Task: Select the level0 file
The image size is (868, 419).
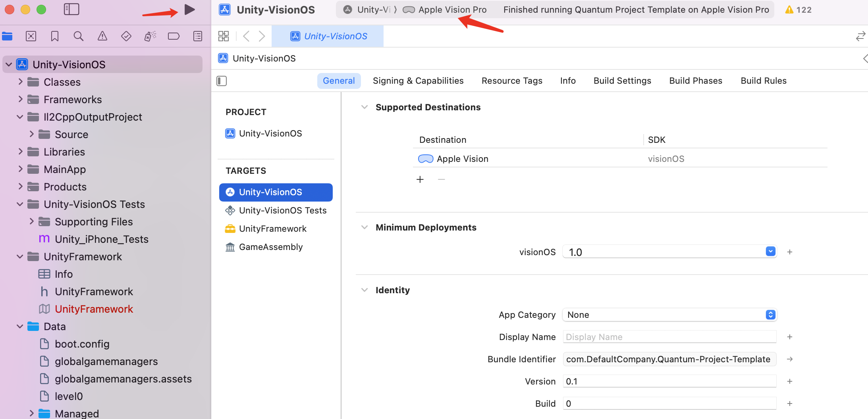Action: [62, 396]
